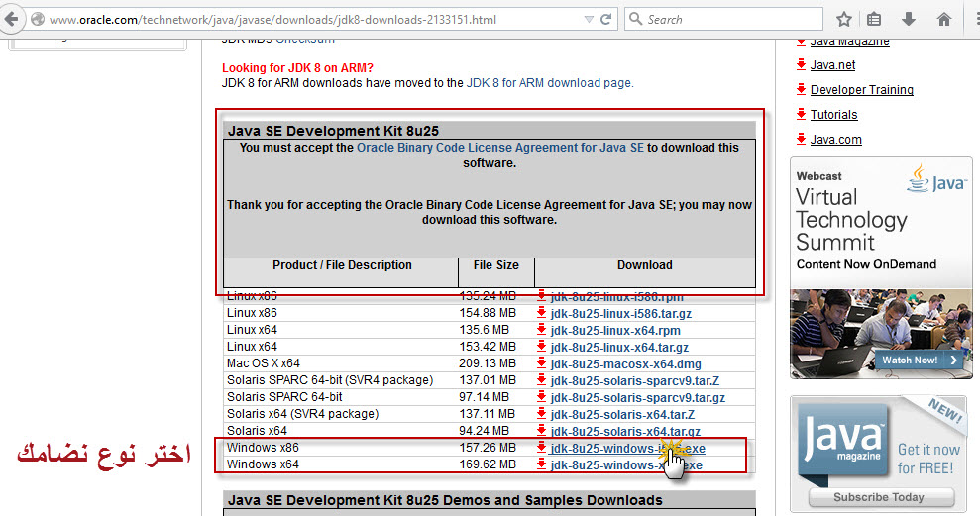The image size is (980, 516).
Task: Open Oracle Binary Code License Agreement link
Action: click(500, 148)
